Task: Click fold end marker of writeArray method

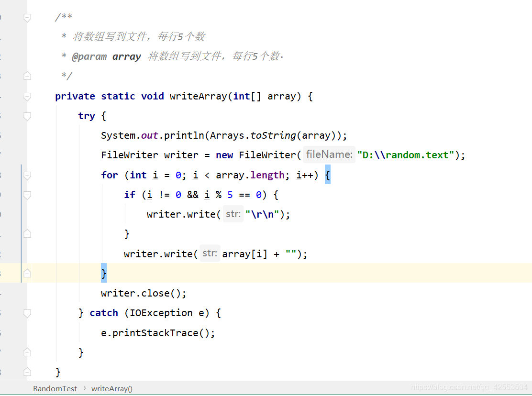Action: [27, 372]
